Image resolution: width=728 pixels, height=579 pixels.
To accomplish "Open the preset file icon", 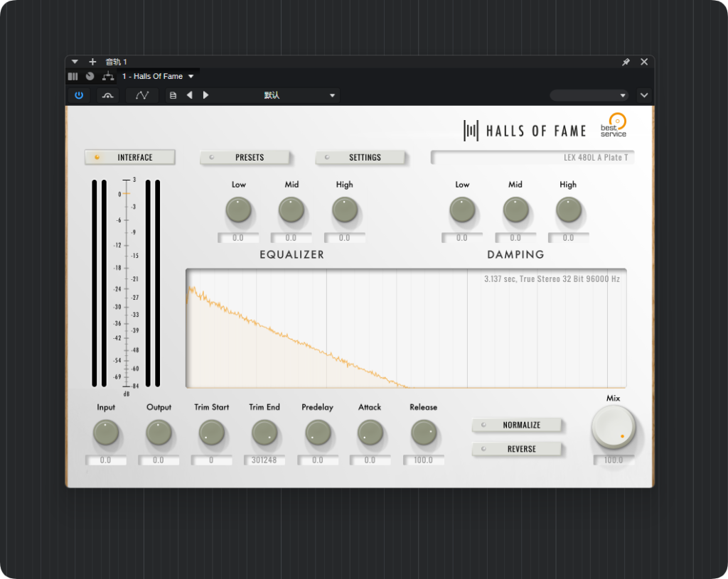I will tap(173, 95).
